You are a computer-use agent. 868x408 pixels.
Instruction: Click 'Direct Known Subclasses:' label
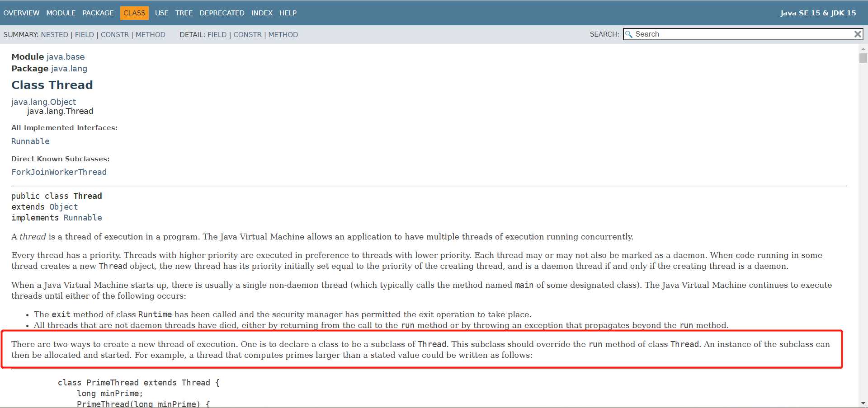coord(61,159)
